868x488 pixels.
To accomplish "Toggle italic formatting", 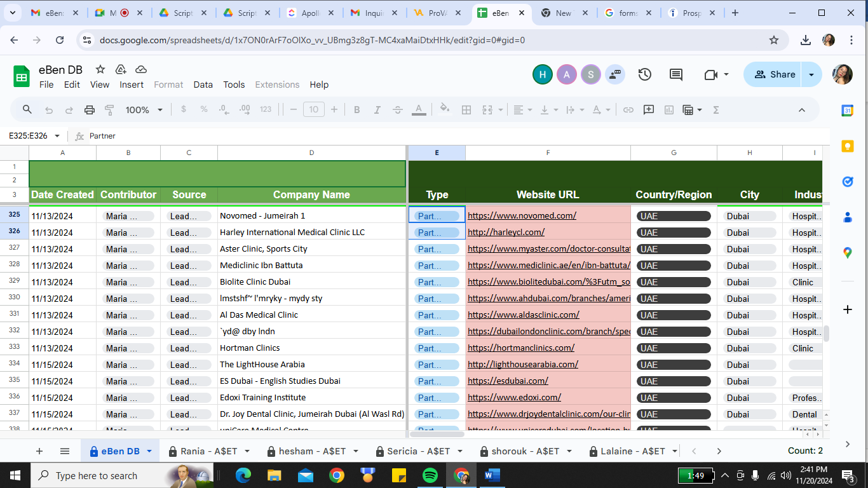I will (x=377, y=110).
